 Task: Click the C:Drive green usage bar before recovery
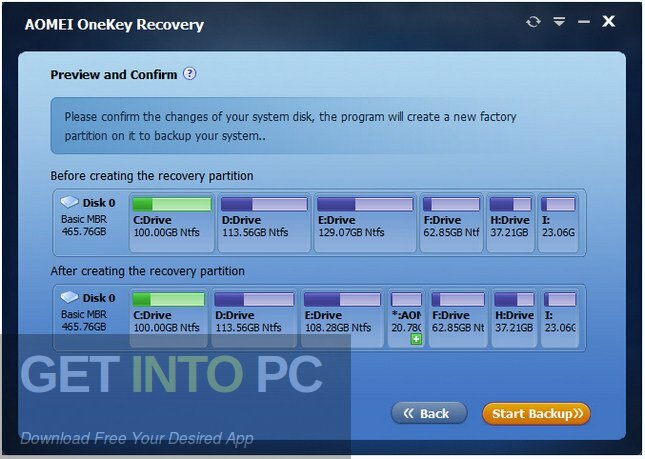pos(172,204)
